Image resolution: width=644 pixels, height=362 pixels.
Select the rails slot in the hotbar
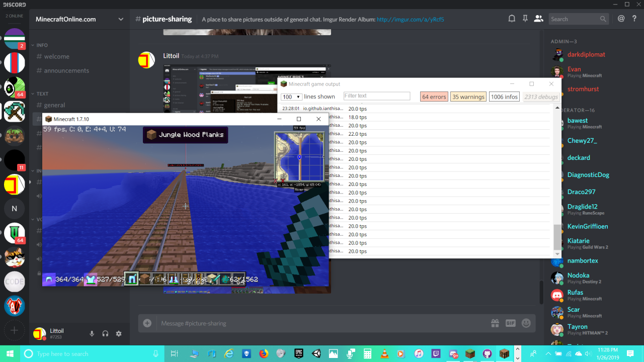(x=185, y=279)
